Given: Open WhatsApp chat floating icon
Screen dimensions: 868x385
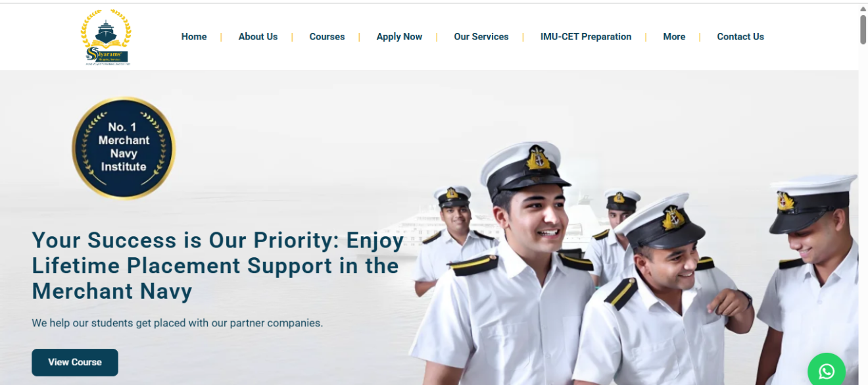Looking at the screenshot, I should pyautogui.click(x=826, y=371).
